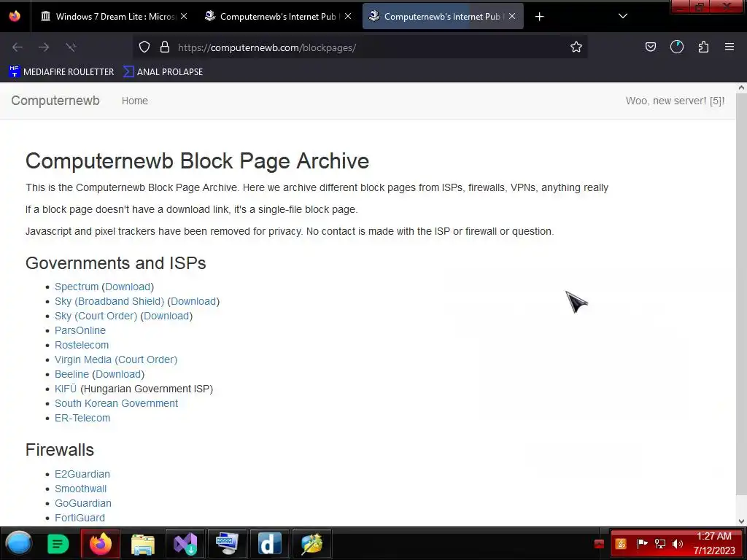Open the ANAL PROLAPSE bookmark
Image resolution: width=747 pixels, height=560 pixels.
[x=163, y=72]
